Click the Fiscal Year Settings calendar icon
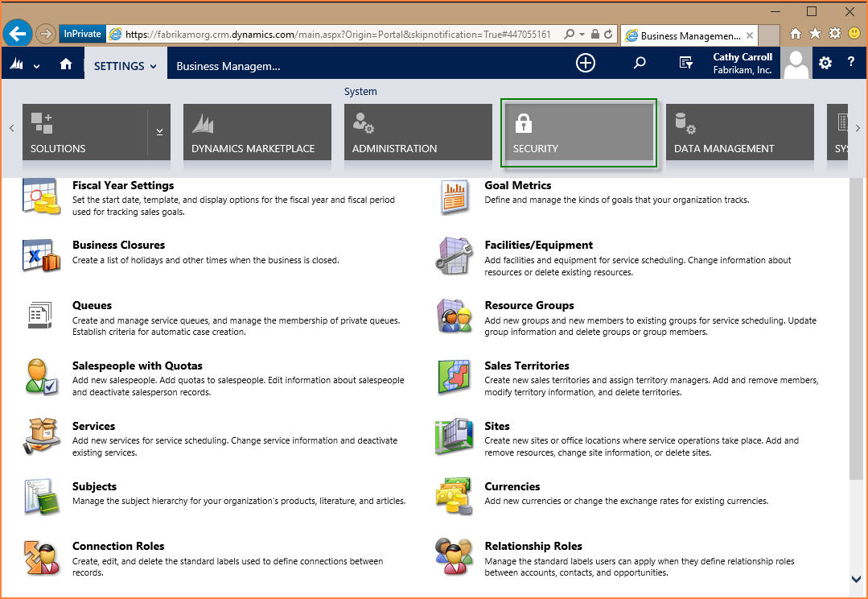 [41, 196]
